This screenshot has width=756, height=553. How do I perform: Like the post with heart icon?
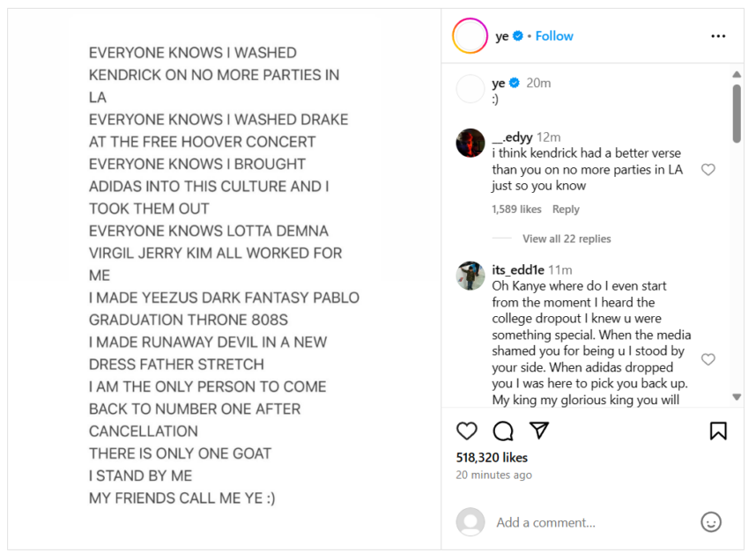click(x=466, y=431)
